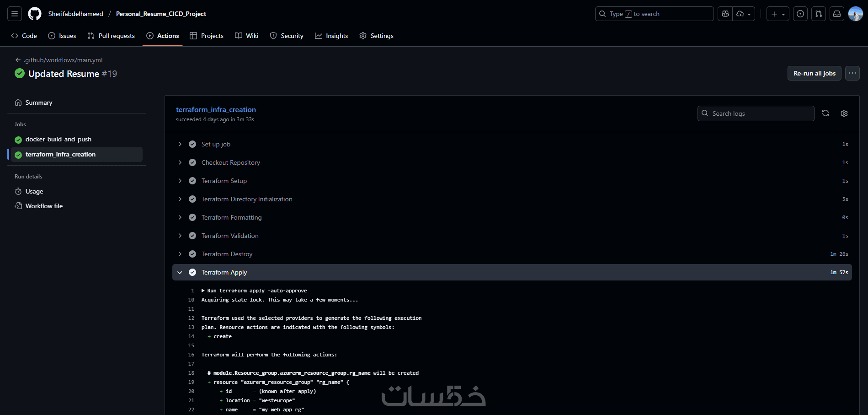868x415 pixels.
Task: Open the user profile avatar menu
Action: (855, 14)
